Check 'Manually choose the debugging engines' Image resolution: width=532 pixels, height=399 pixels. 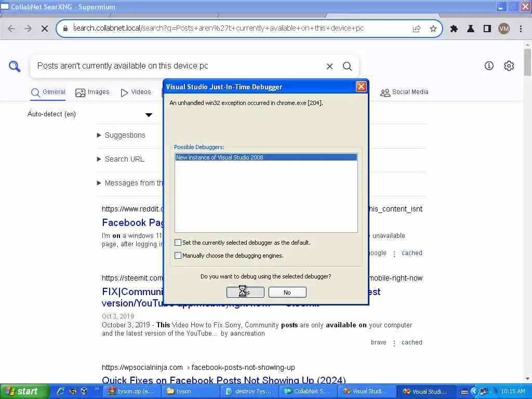pos(178,255)
